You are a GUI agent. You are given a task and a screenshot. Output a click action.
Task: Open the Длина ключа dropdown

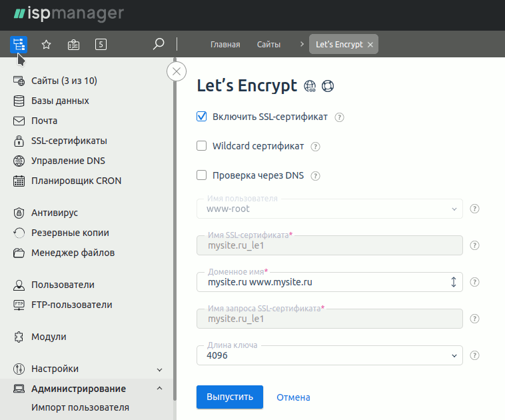pos(330,355)
